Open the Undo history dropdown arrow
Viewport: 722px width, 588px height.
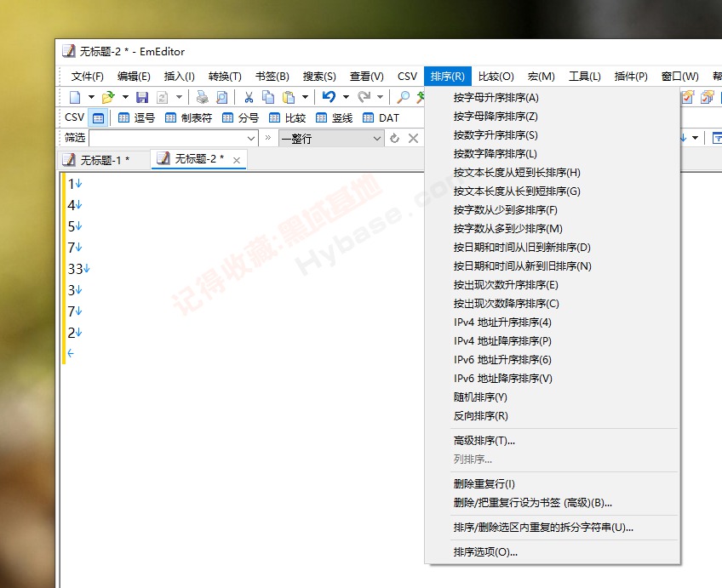[346, 97]
